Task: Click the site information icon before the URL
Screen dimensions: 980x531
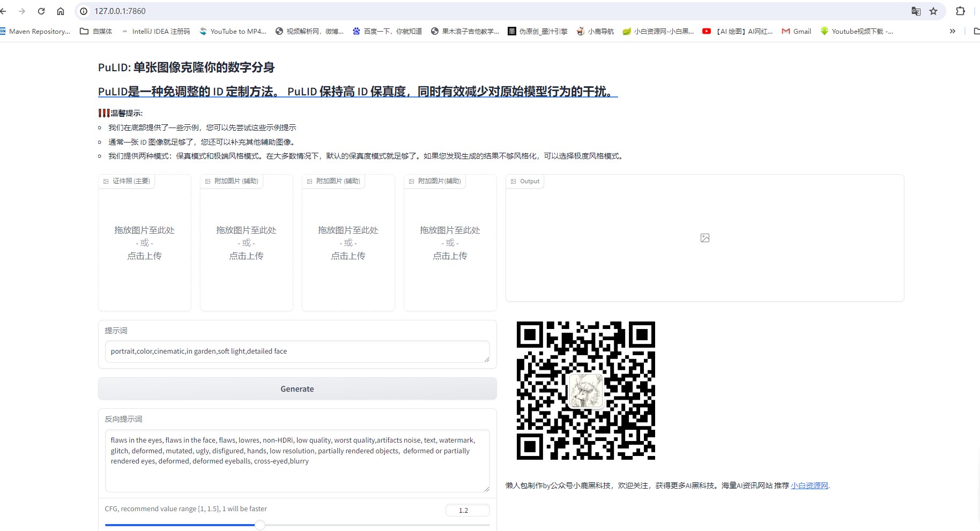Action: point(84,11)
